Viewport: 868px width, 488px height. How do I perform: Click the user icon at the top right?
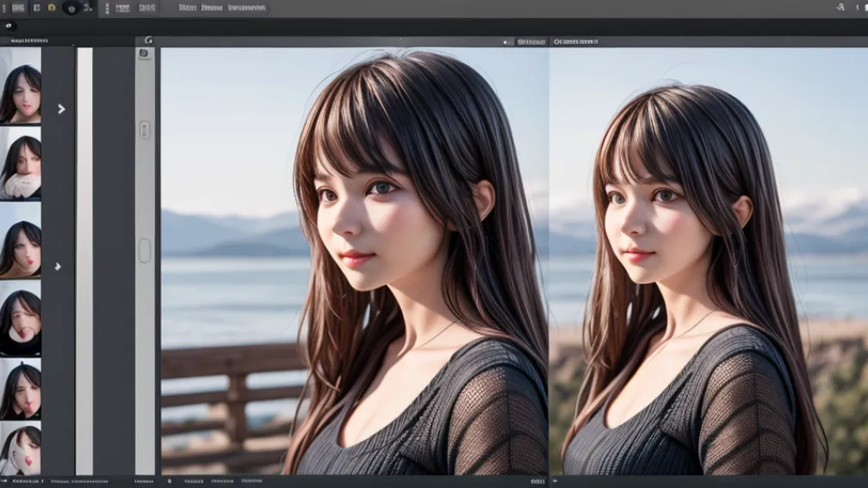click(x=840, y=7)
